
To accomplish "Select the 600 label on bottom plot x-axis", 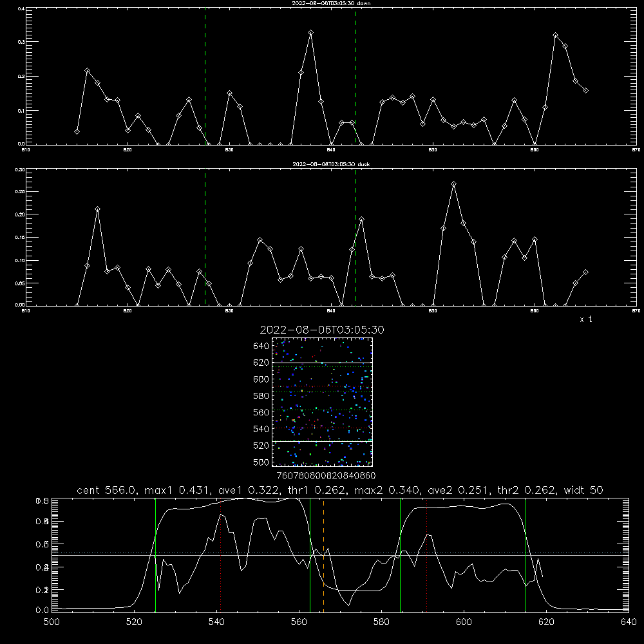I will tap(464, 622).
